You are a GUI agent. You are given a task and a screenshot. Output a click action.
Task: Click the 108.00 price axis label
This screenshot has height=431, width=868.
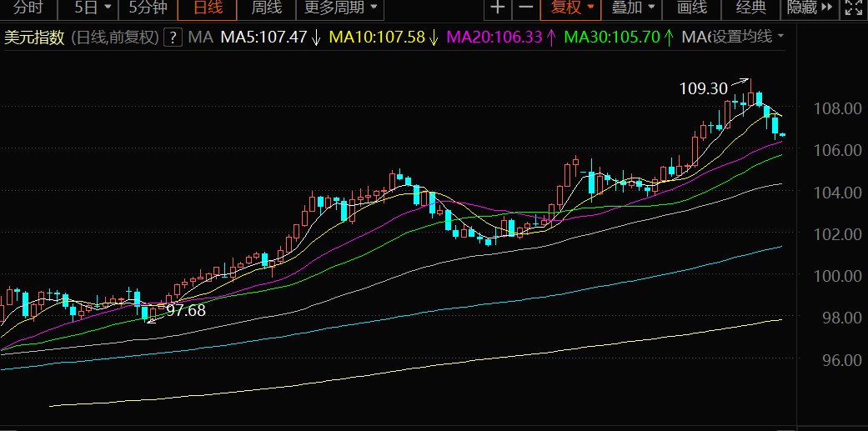[x=837, y=108]
